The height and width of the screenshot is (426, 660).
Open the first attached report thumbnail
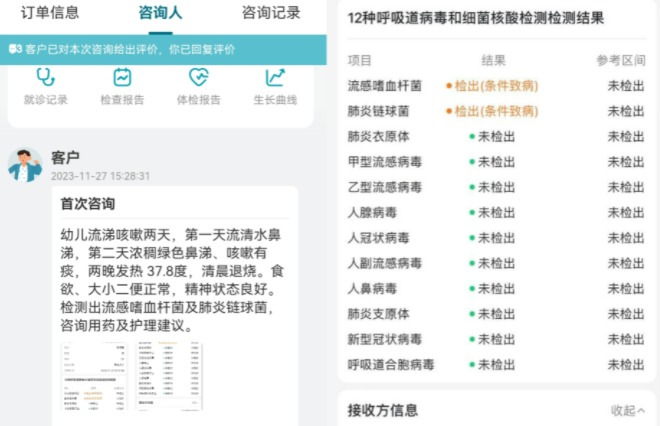(x=94, y=376)
